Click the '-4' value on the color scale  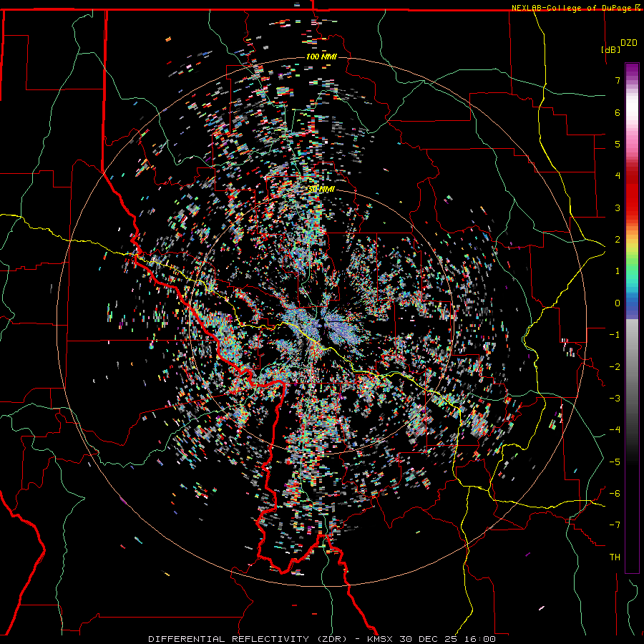[x=615, y=430]
